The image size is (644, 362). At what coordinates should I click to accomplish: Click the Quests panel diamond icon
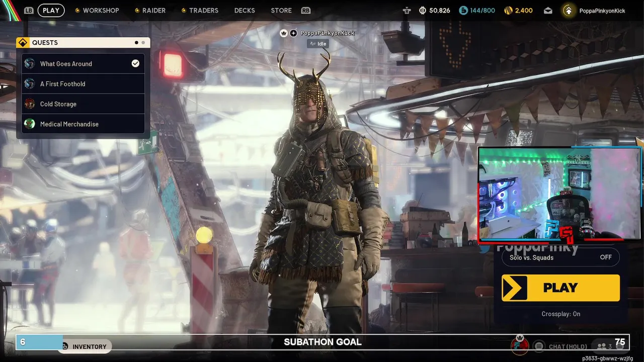23,43
